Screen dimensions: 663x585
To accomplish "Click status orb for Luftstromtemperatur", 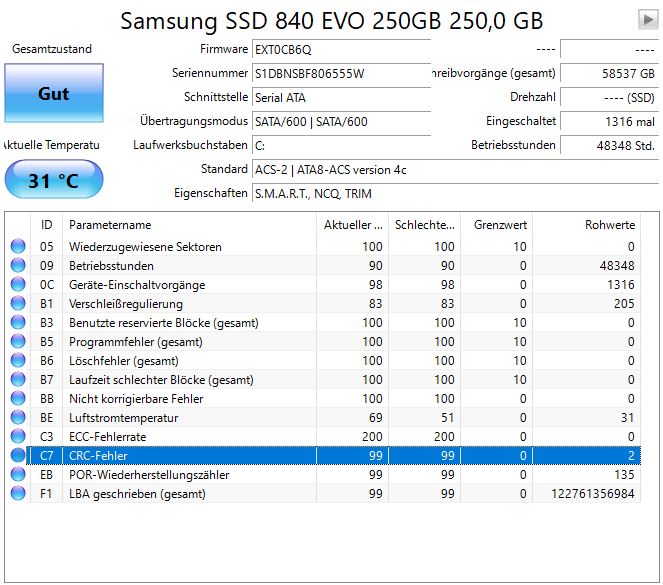I will 18,417.
